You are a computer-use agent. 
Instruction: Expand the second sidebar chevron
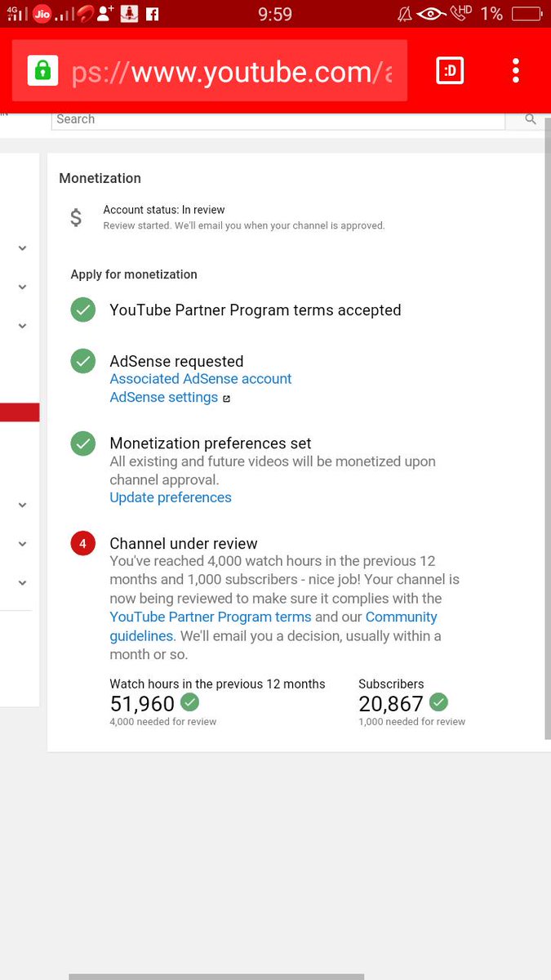point(22,287)
